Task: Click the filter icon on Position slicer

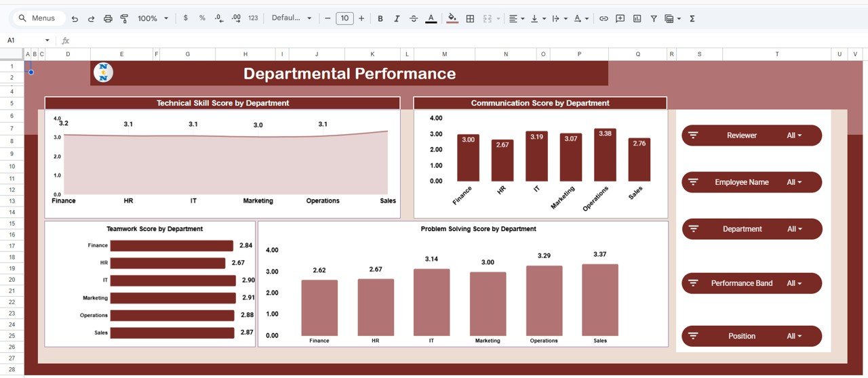Action: click(x=693, y=336)
